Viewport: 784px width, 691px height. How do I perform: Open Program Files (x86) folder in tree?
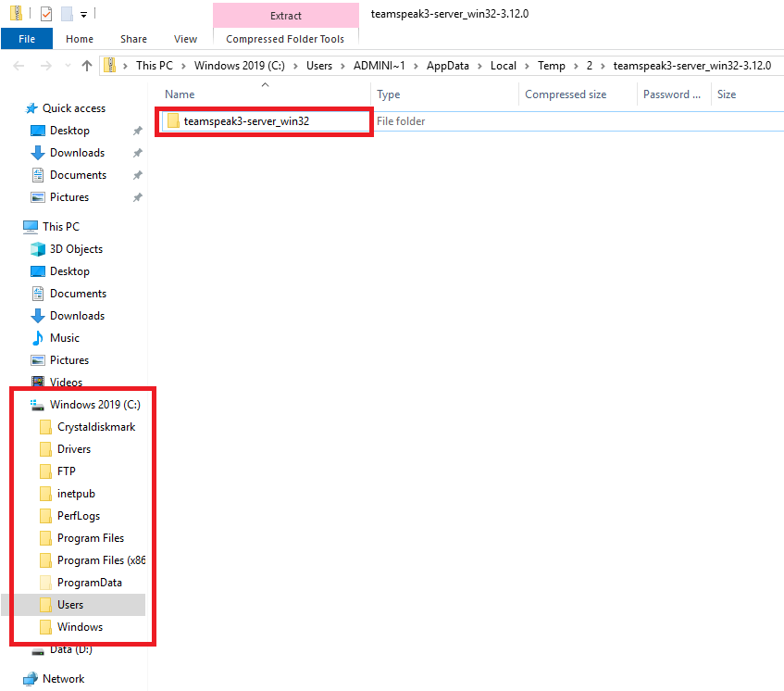[x=101, y=559]
